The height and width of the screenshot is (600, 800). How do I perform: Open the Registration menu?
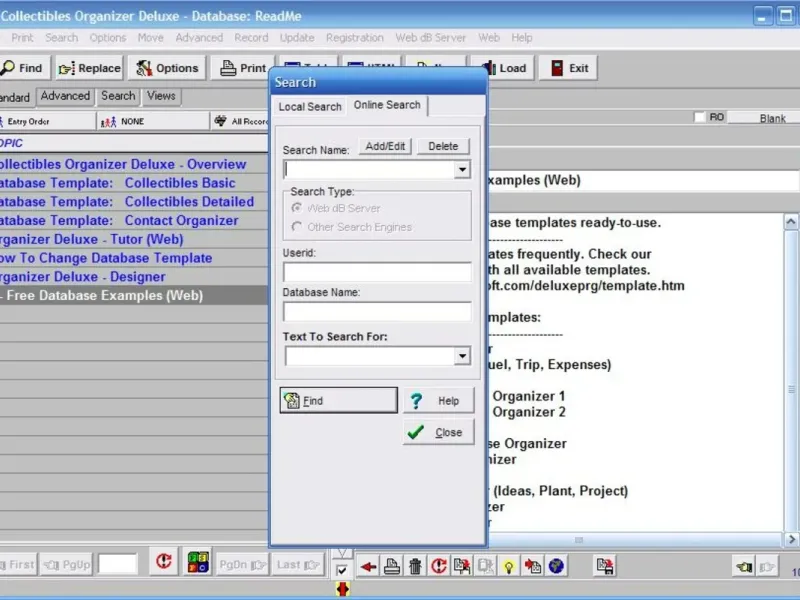pyautogui.click(x=355, y=38)
